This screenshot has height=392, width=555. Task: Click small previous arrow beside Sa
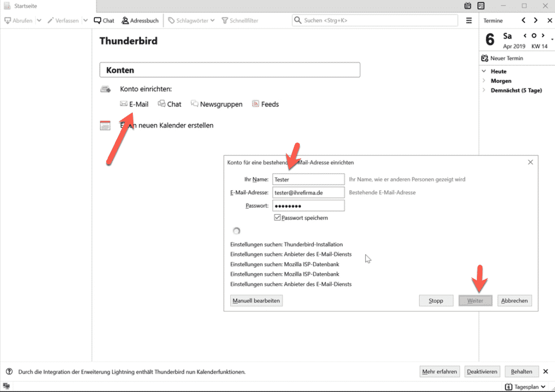click(x=525, y=35)
